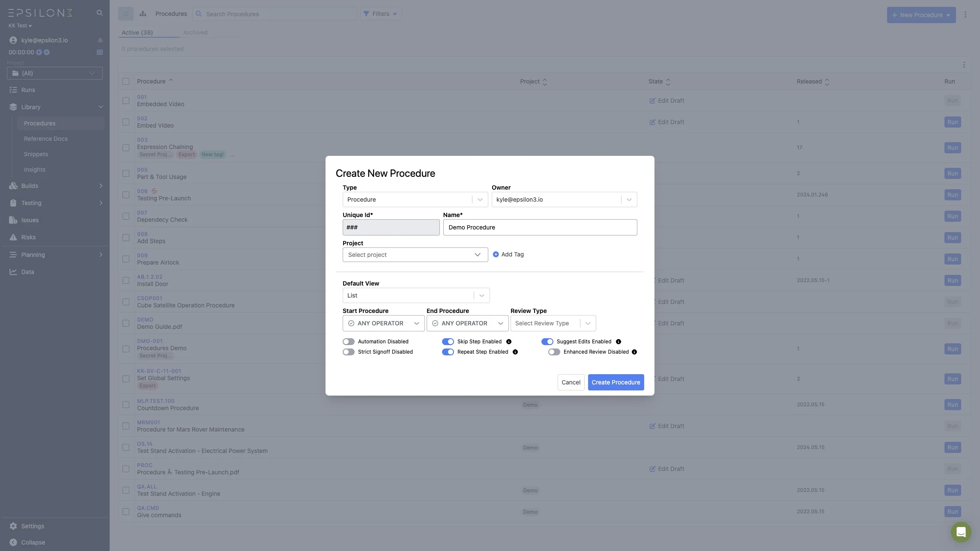The width and height of the screenshot is (980, 551).
Task: Open Select Review Type dropdown
Action: point(553,323)
